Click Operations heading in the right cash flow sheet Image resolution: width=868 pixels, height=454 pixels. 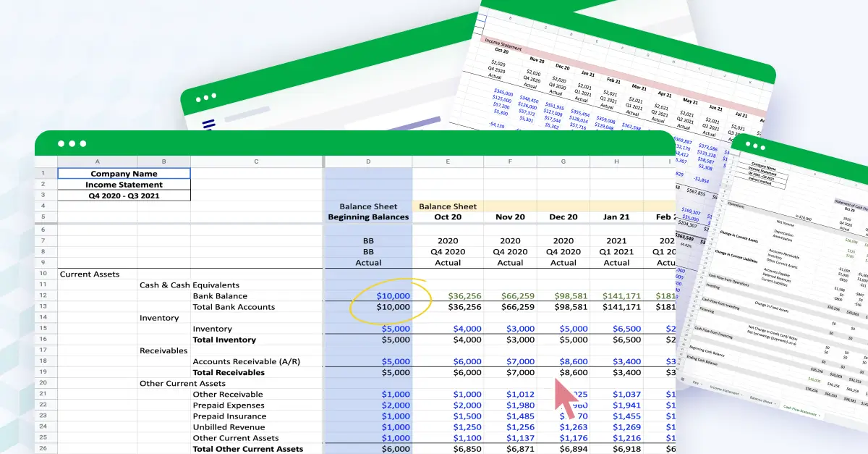tap(736, 206)
